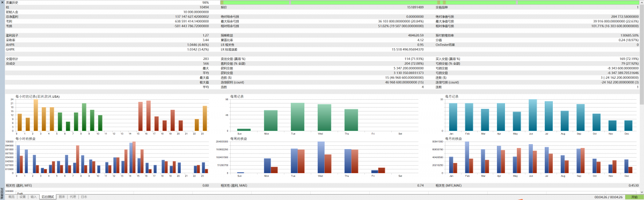Screen dimensions: 644x200
Task: Click net profit value 137 147 627.42000002
Action: tap(192, 17)
